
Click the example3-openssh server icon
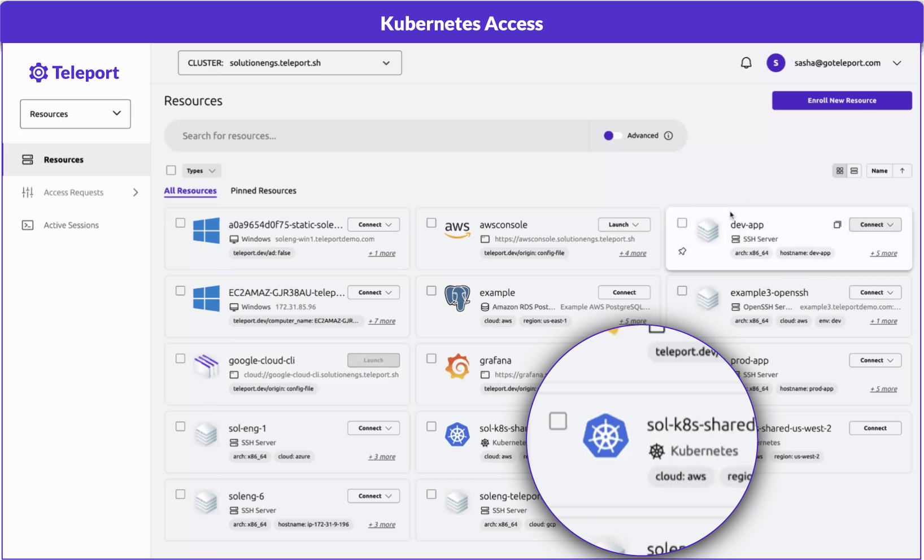(708, 299)
